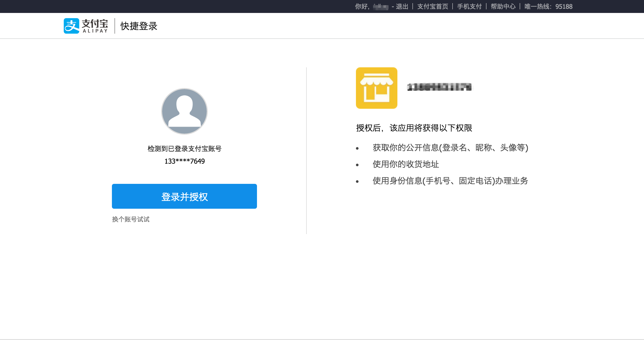Image resolution: width=644 pixels, height=340 pixels.
Task: Open 帮助中心 in top bar
Action: [503, 6]
